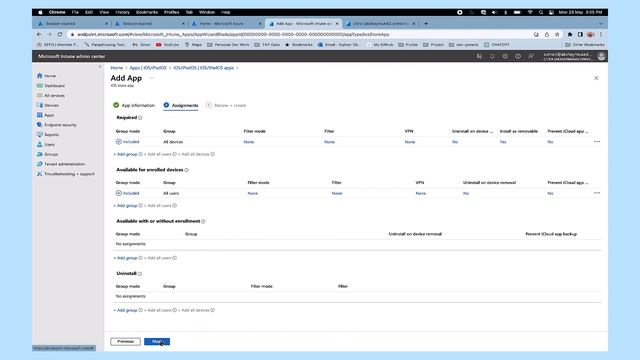Open the Bookmarks menu in the menu bar

tap(147, 12)
